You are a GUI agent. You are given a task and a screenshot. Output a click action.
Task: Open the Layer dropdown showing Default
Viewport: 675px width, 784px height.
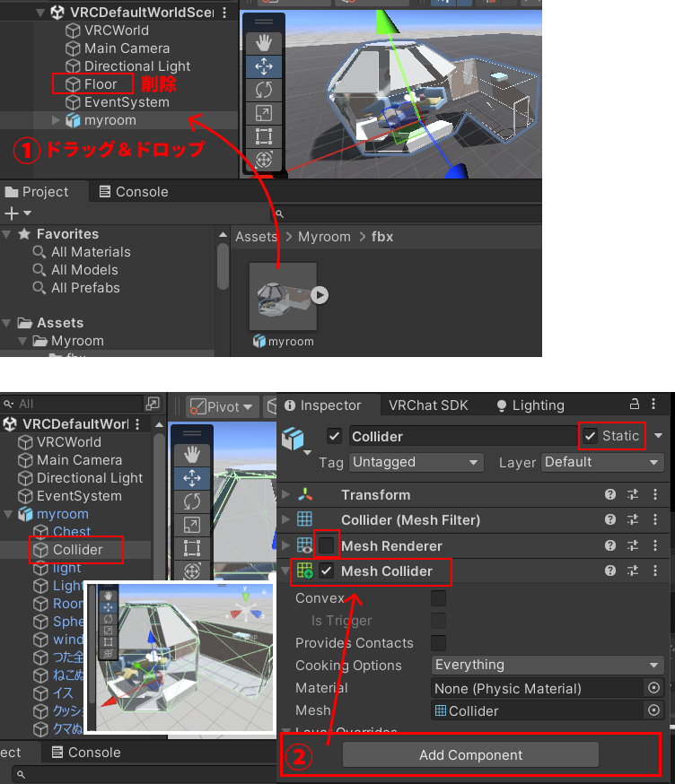[x=600, y=462]
